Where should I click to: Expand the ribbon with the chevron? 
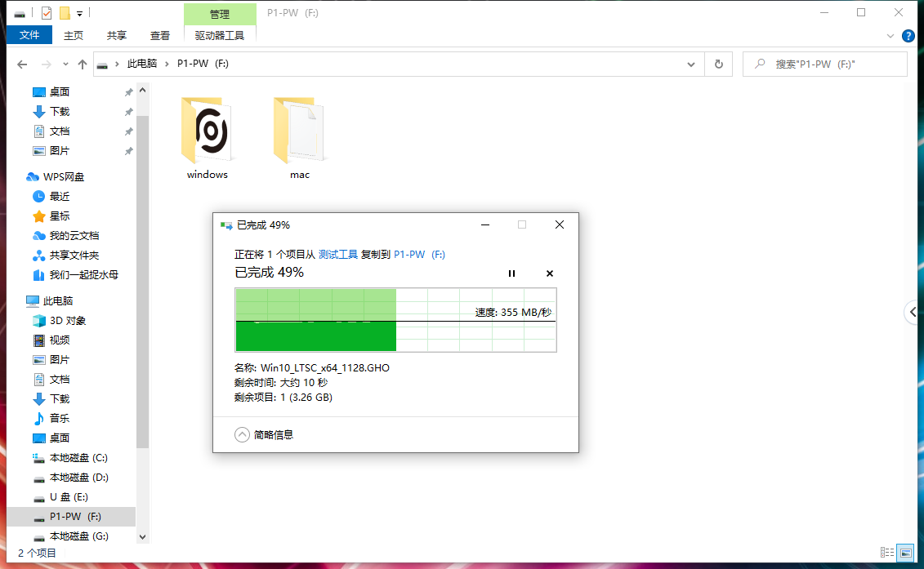(890, 36)
